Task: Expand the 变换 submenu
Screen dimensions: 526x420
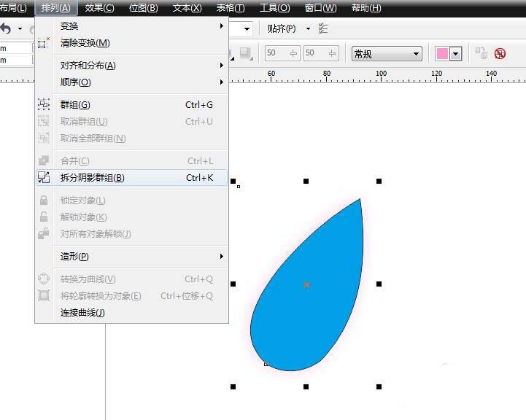Action: tap(131, 26)
